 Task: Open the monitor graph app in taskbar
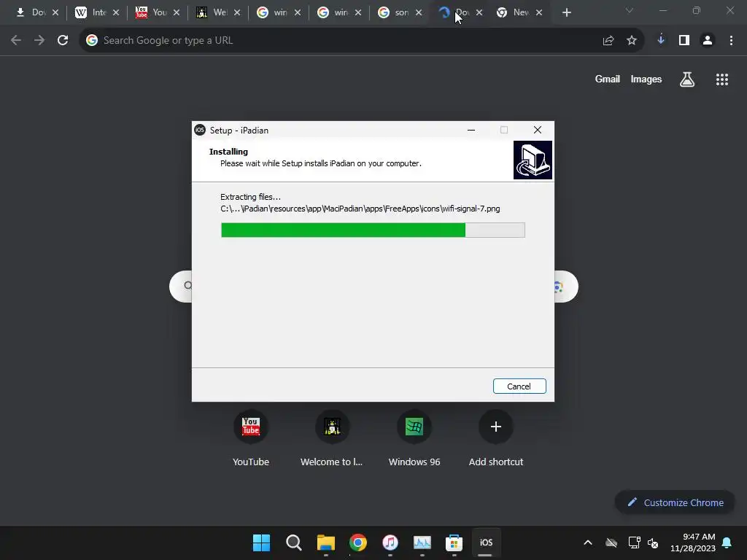tap(422, 542)
